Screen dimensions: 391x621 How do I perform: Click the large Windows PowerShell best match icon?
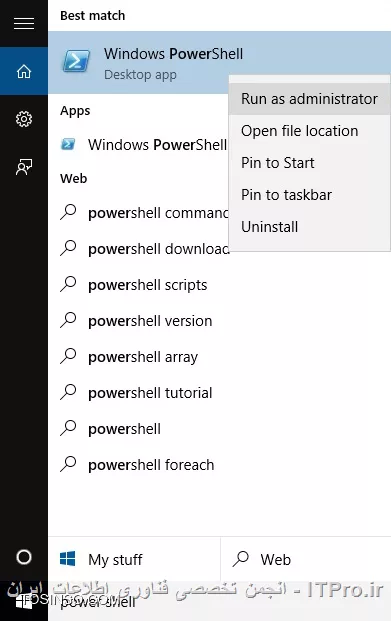76,61
